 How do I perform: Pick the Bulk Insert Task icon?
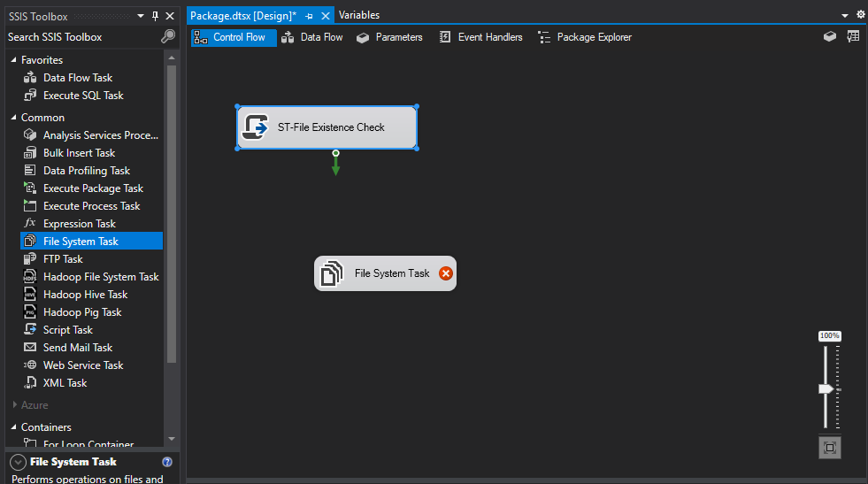click(30, 153)
